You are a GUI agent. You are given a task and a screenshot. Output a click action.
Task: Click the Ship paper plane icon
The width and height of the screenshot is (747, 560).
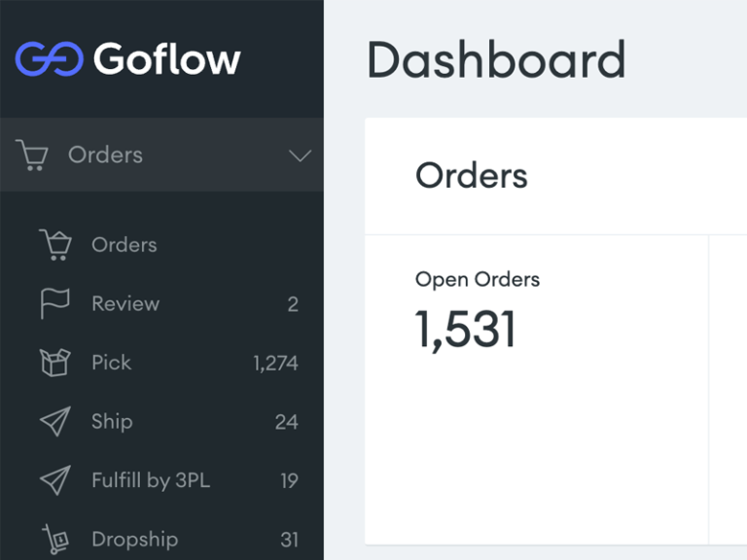54,421
